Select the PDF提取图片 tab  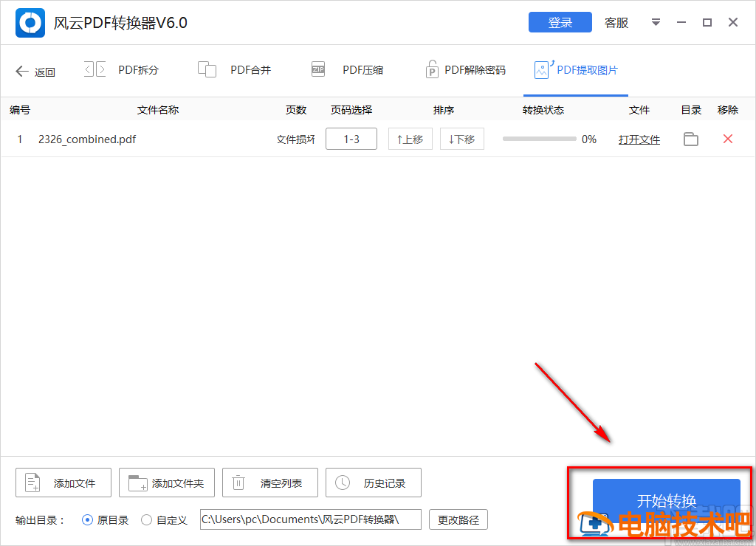click(x=576, y=70)
